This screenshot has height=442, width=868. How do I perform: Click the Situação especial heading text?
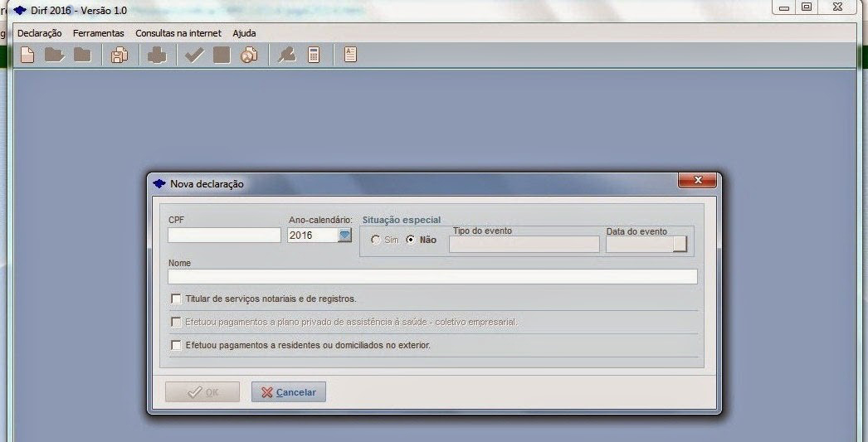pos(402,220)
